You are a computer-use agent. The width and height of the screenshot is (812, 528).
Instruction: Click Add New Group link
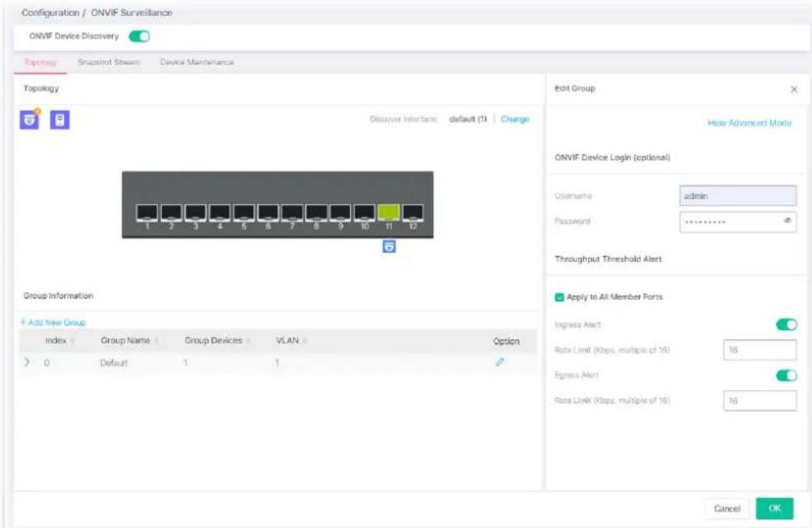tap(53, 322)
